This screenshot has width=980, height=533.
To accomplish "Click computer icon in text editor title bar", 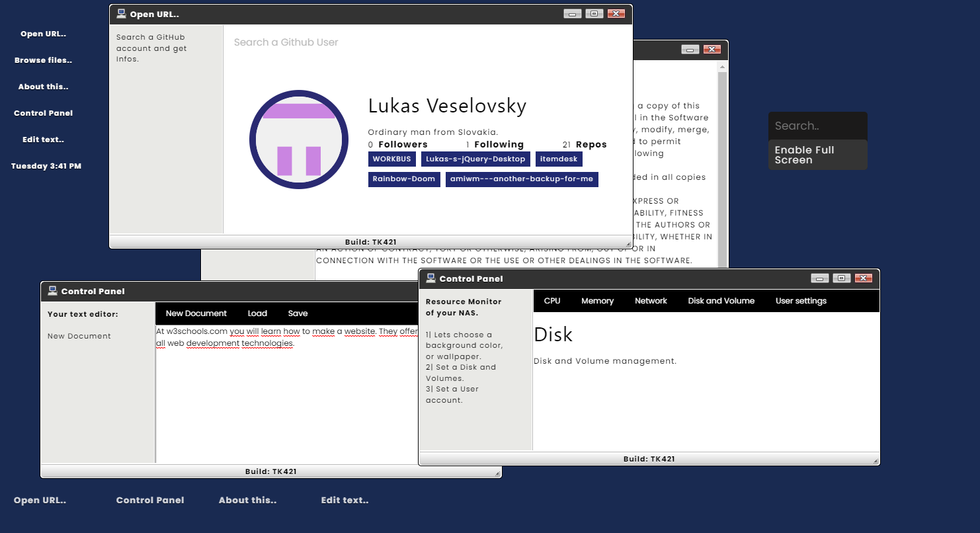I will (x=52, y=290).
